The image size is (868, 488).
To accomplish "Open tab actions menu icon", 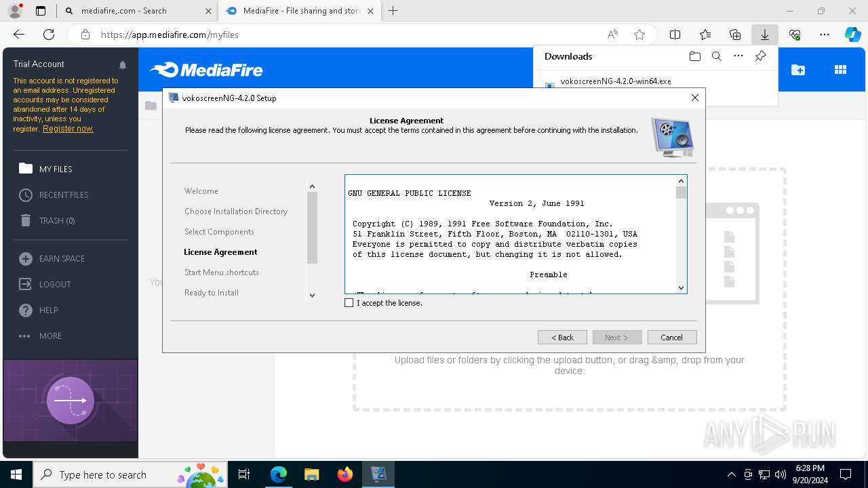I will pyautogui.click(x=41, y=11).
